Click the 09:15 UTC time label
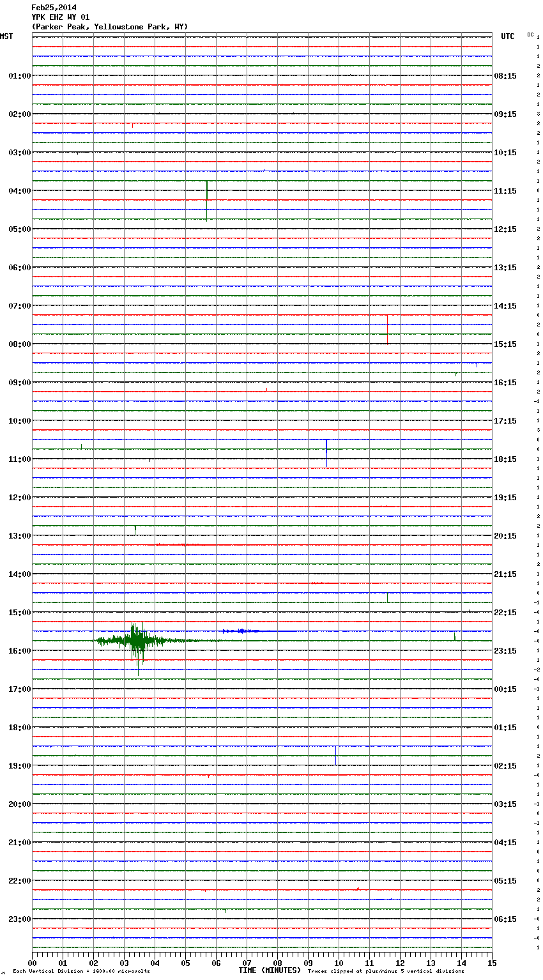The height and width of the screenshot is (980, 543). click(505, 114)
